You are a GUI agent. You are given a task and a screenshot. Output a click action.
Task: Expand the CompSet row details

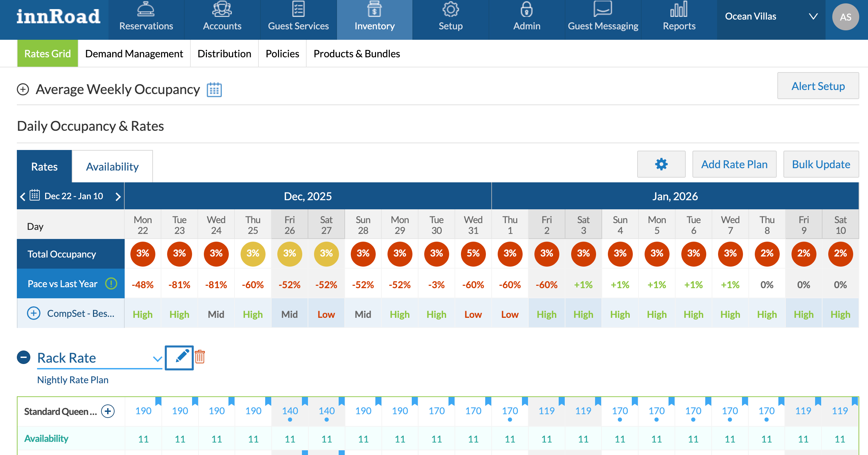[34, 313]
